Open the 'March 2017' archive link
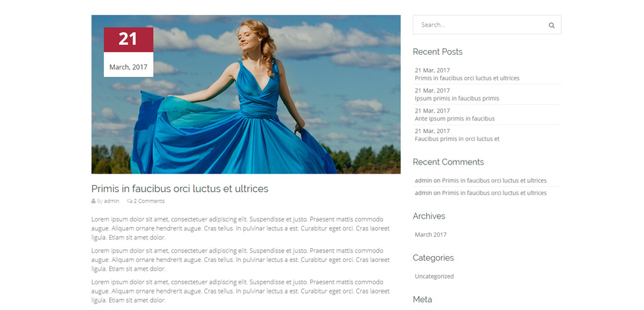Screen dimensions: 644x310 pyautogui.click(x=430, y=235)
